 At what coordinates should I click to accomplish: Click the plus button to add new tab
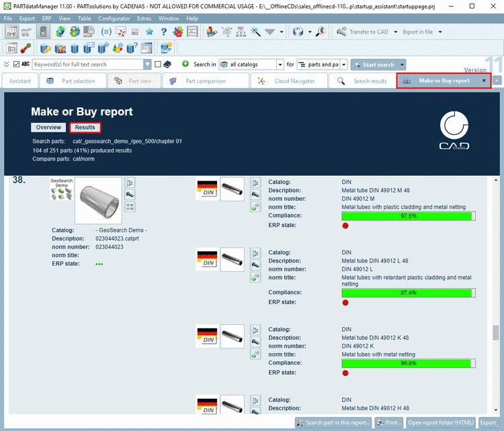(x=497, y=81)
